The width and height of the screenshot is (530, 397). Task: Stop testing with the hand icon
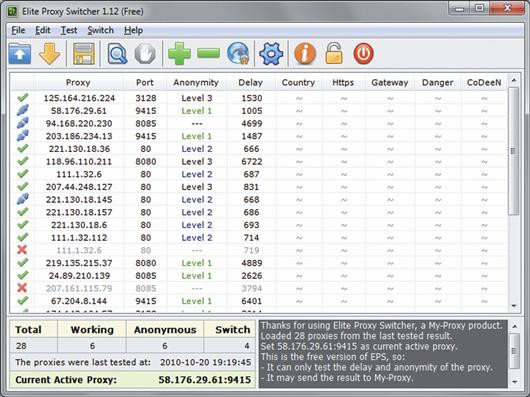click(145, 54)
